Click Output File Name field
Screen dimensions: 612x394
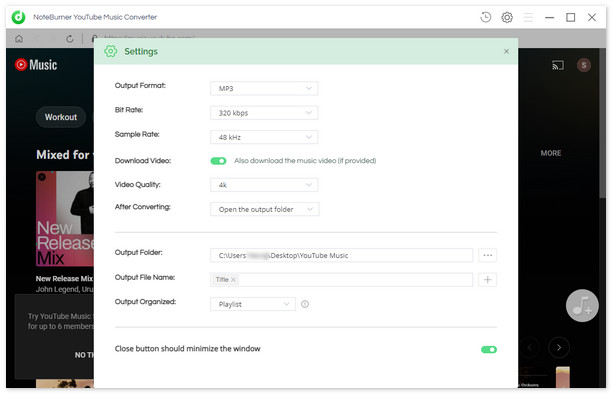point(342,280)
